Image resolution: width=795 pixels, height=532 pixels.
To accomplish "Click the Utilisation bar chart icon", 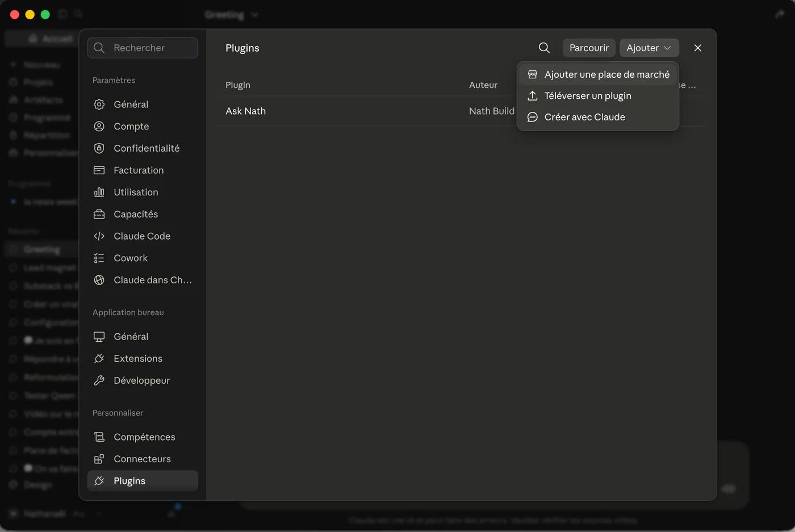I will (x=99, y=192).
